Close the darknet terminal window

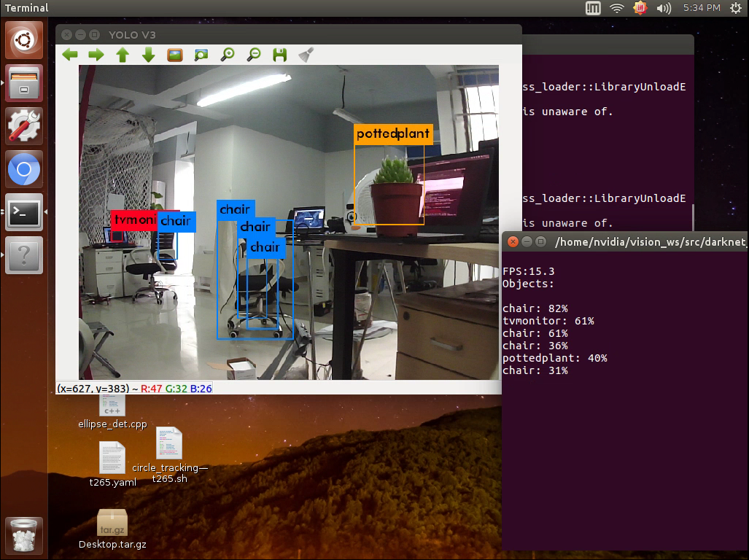click(x=513, y=241)
